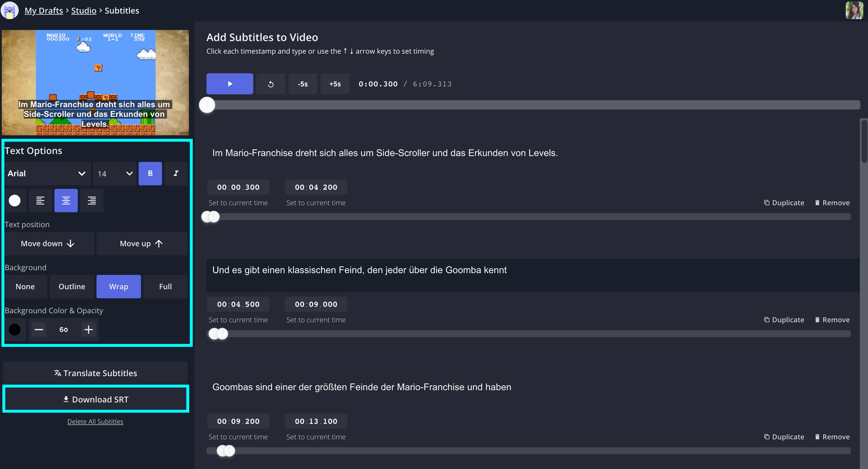Remove the first subtitle line
Screen dimensions: 868x469
click(832, 203)
